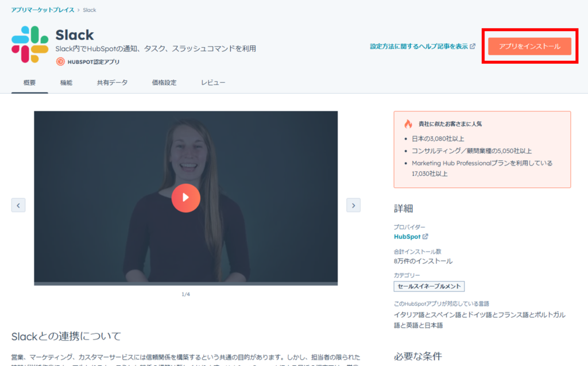Viewport: 588px width, 366px height.
Task: Click the 貴社に似たお客さまに人気 heading
Action: [450, 124]
